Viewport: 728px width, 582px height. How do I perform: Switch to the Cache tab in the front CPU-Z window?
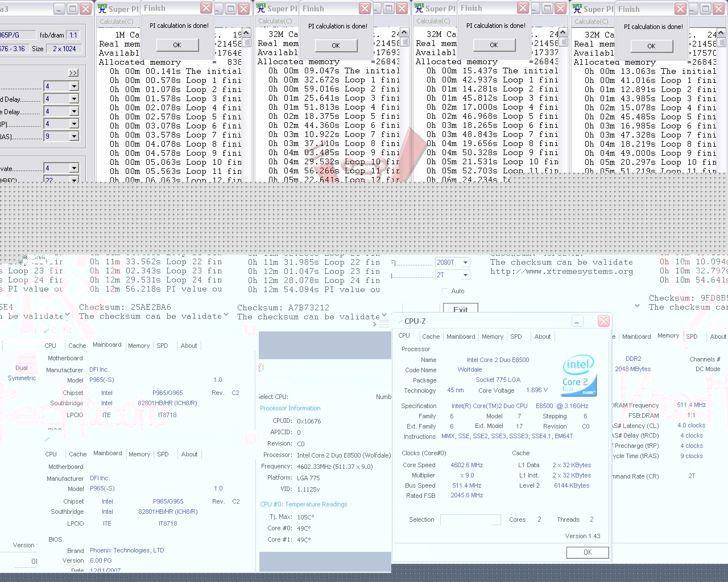coord(431,336)
